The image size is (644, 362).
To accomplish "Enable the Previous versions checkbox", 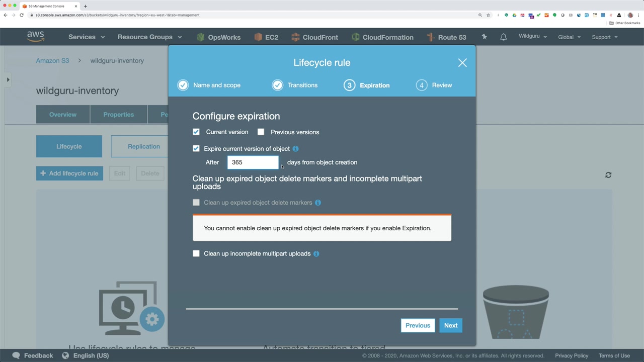I will [x=261, y=132].
